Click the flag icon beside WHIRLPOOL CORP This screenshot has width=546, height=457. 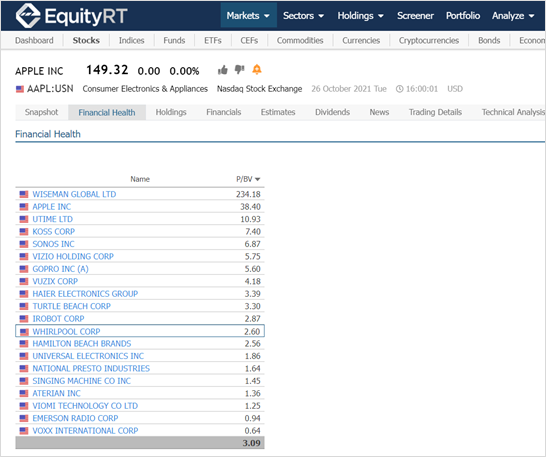coord(24,332)
